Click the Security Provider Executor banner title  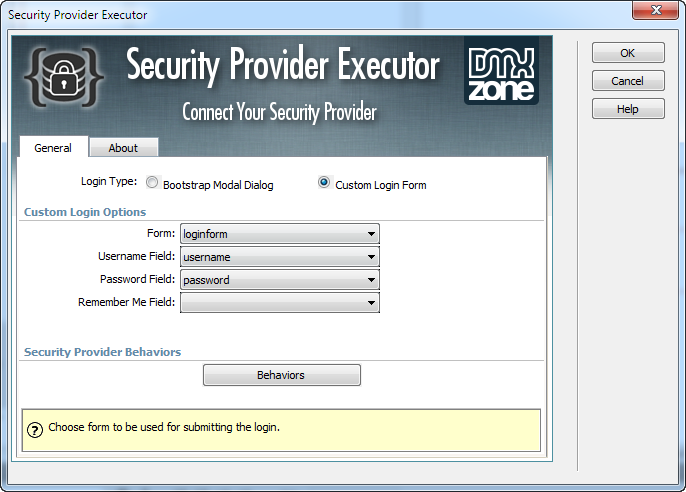[283, 65]
